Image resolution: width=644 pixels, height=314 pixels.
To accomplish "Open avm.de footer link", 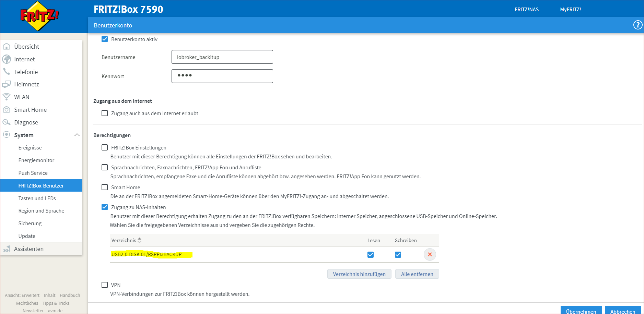I will click(x=55, y=311).
